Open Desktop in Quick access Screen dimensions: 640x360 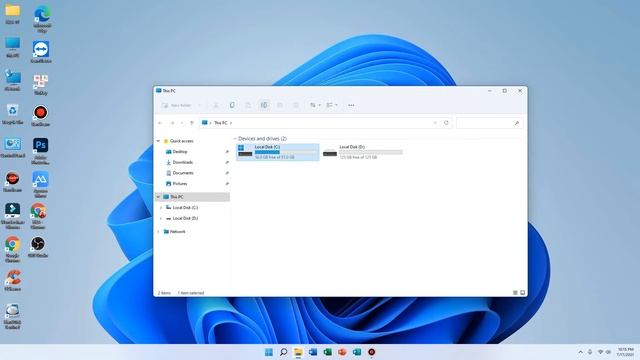[x=180, y=152]
